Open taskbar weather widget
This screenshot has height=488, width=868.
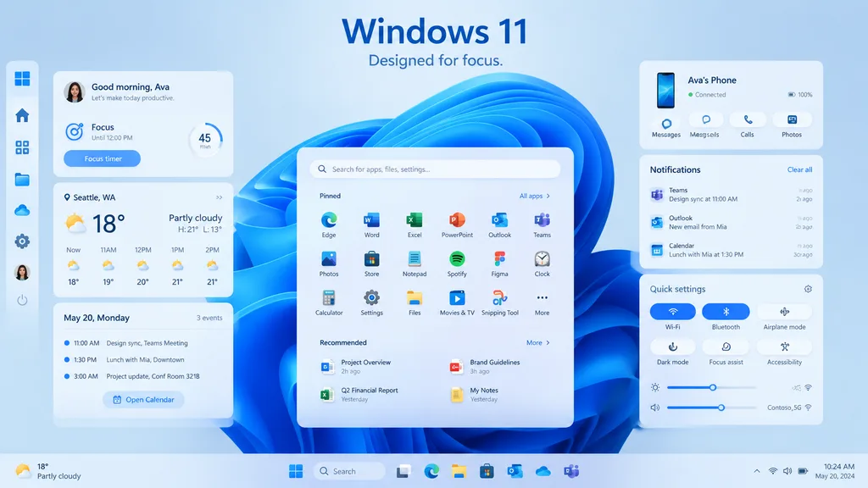[48, 471]
